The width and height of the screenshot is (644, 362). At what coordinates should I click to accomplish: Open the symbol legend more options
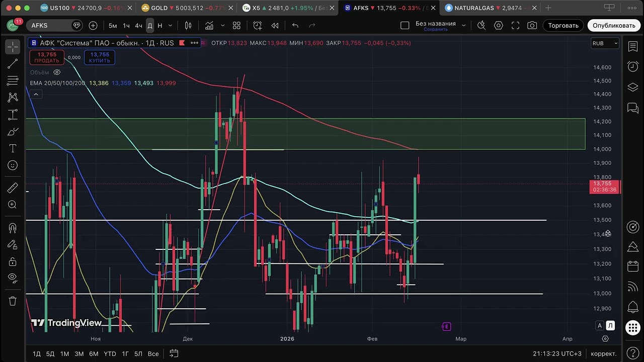pyautogui.click(x=194, y=43)
